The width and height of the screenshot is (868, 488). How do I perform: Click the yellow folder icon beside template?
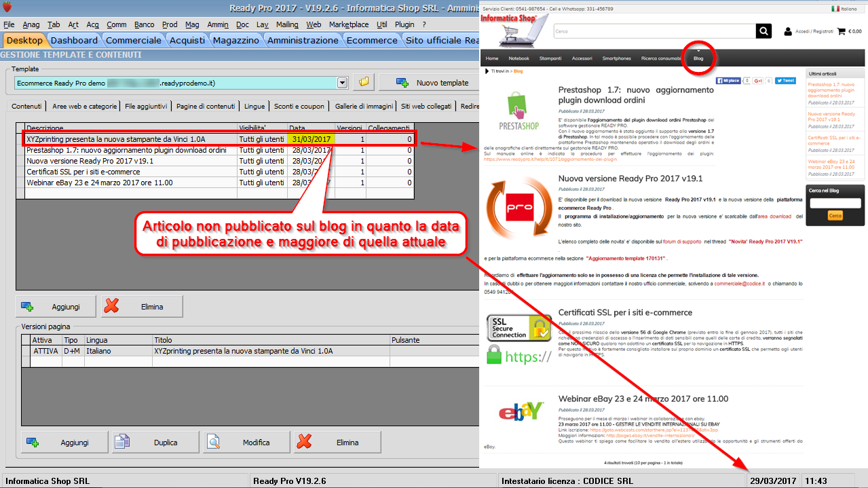tap(364, 83)
